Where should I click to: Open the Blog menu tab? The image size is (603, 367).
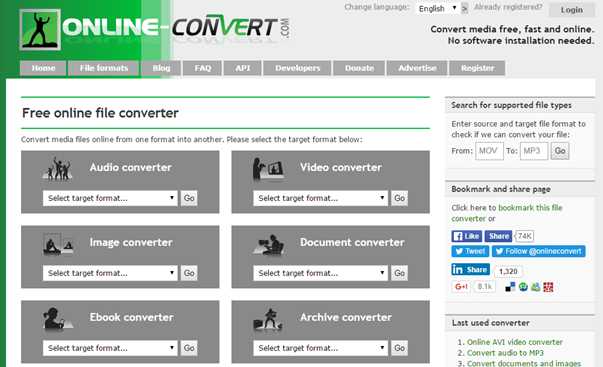[x=161, y=68]
